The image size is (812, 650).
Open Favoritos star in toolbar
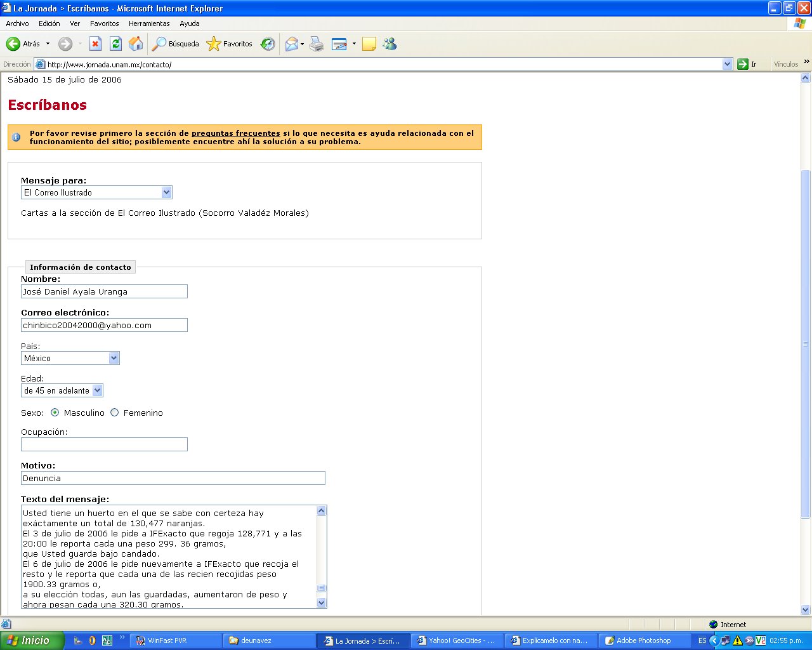click(214, 44)
